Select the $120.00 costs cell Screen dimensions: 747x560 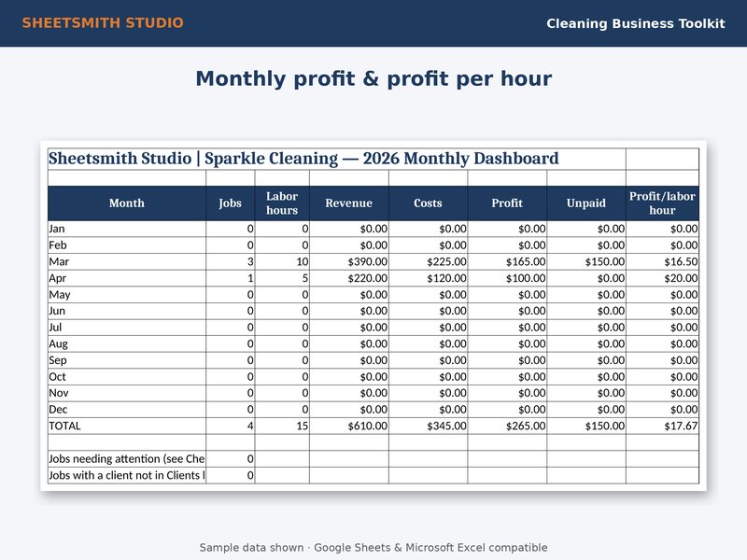(x=428, y=278)
